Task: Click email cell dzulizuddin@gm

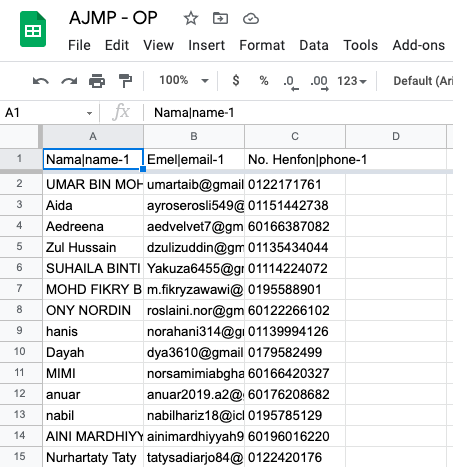Action: tap(194, 247)
